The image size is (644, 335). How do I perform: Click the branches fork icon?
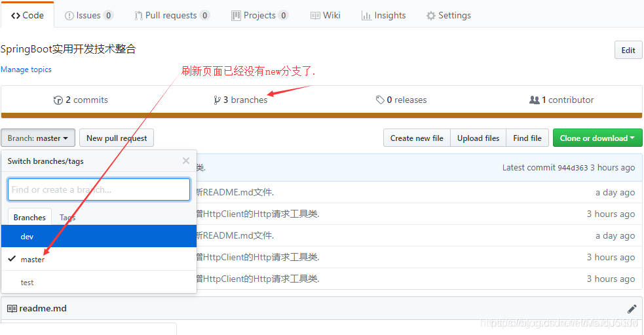(218, 100)
